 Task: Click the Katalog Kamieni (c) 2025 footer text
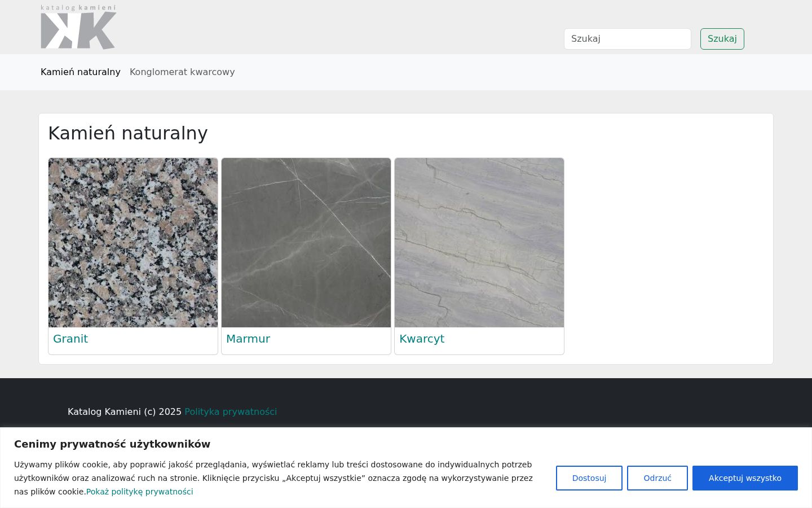[125, 411]
